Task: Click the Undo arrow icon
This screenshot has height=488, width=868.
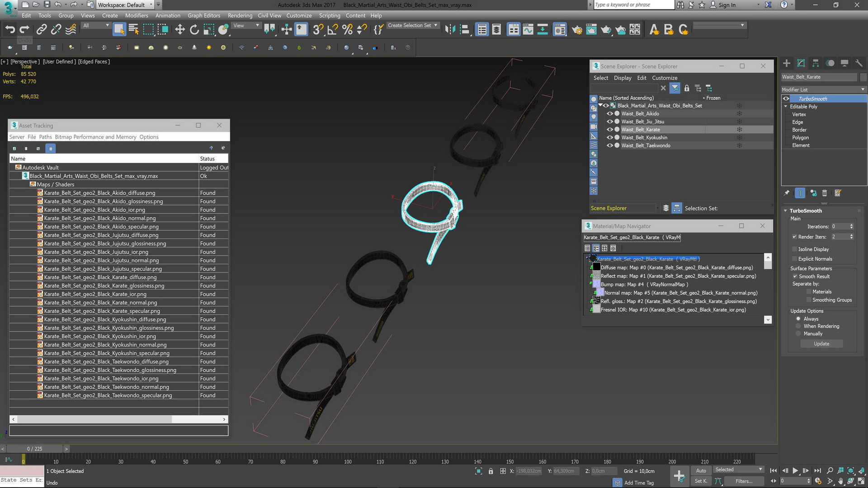Action: (10, 30)
